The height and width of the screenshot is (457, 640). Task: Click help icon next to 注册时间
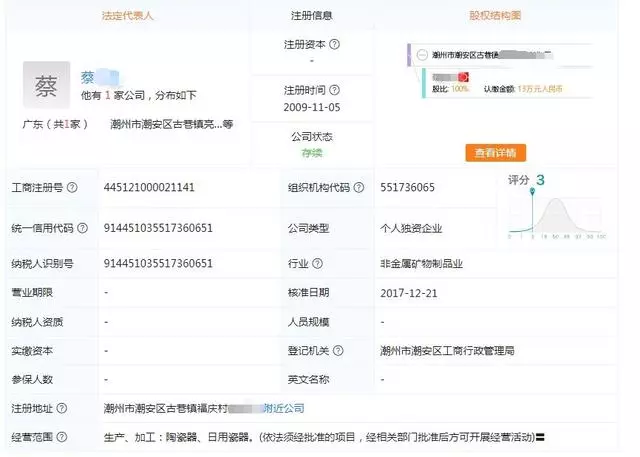(334, 90)
